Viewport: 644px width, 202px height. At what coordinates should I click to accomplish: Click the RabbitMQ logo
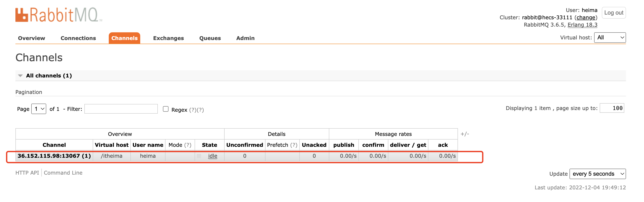58,15
